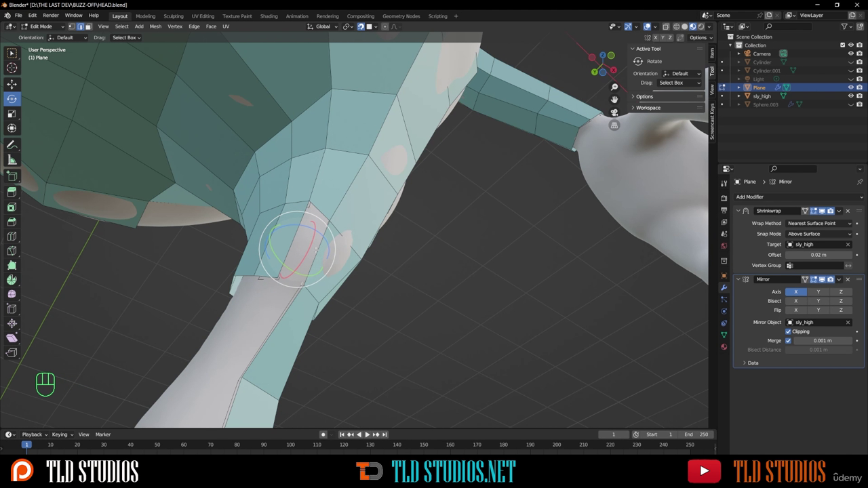Open the Edit Mode selector dropdown

[41, 26]
